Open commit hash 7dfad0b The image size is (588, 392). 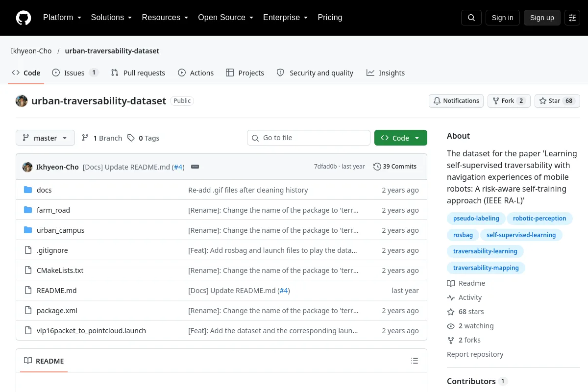pyautogui.click(x=325, y=167)
